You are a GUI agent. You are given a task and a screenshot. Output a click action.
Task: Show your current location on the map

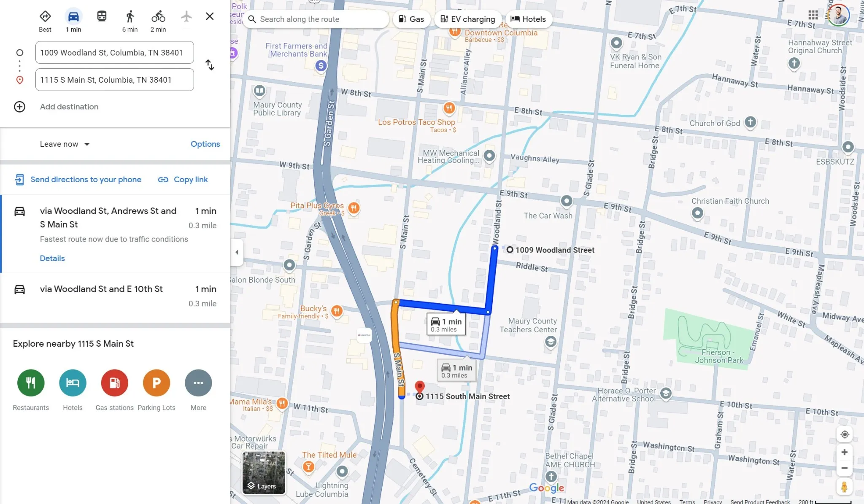point(844,434)
